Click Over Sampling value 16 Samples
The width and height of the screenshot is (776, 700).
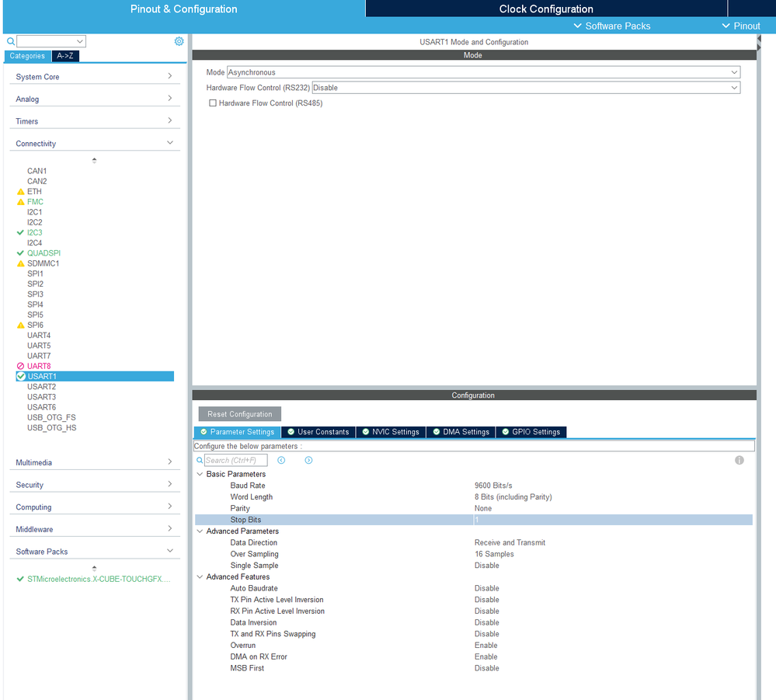(494, 554)
